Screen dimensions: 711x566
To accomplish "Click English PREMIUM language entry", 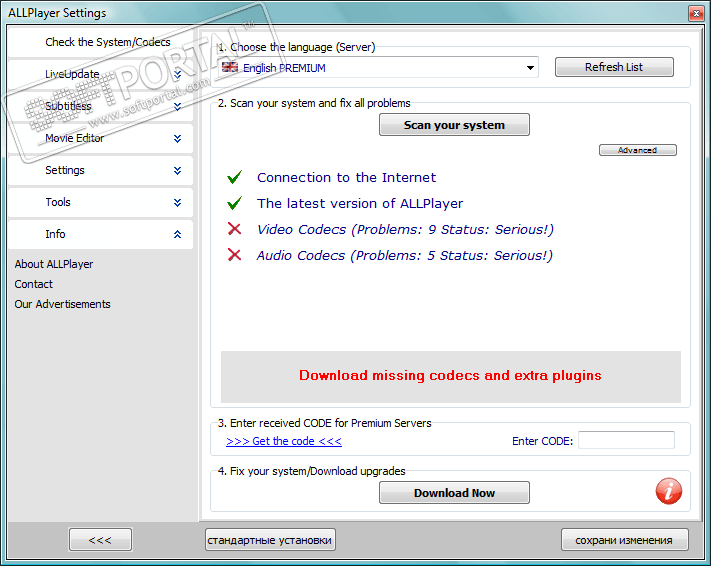I will (x=284, y=68).
